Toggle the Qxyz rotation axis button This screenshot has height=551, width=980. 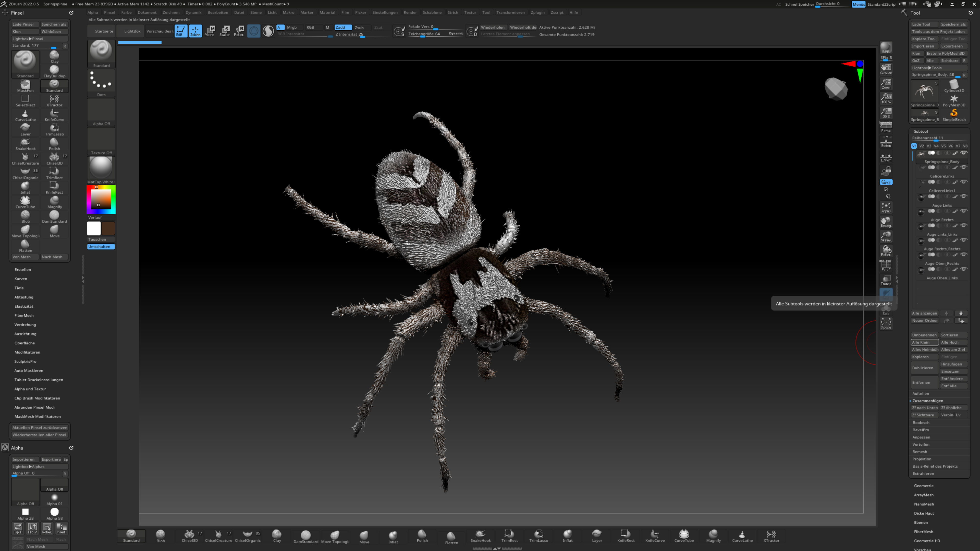tap(886, 182)
